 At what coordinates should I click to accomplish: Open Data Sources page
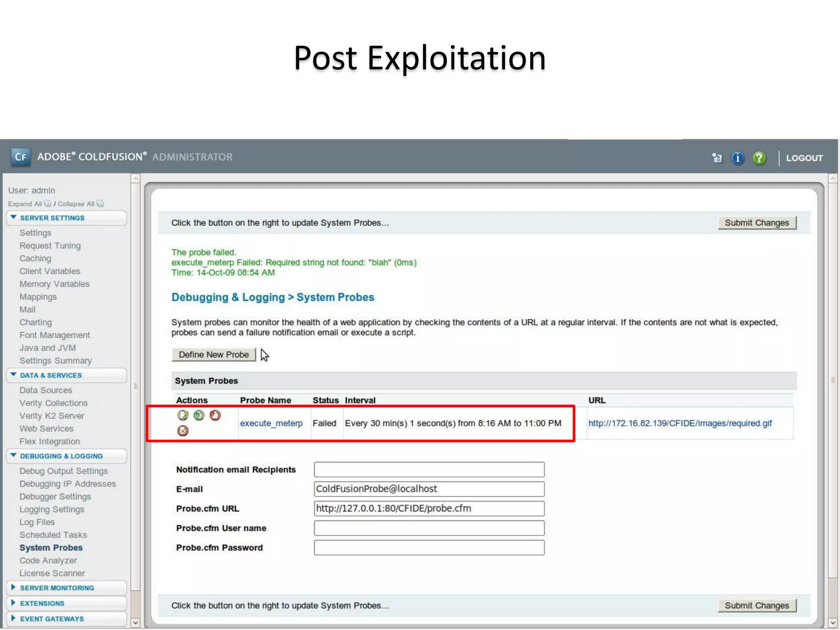point(46,390)
